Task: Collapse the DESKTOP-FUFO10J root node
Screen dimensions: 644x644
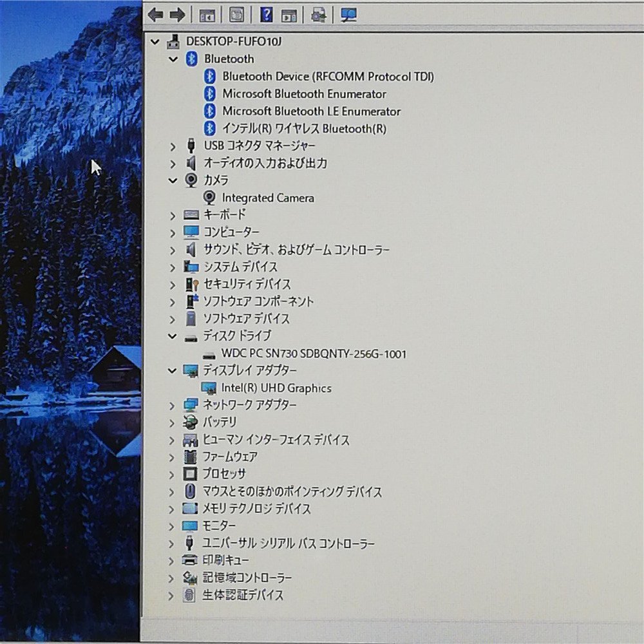Action: (x=155, y=41)
